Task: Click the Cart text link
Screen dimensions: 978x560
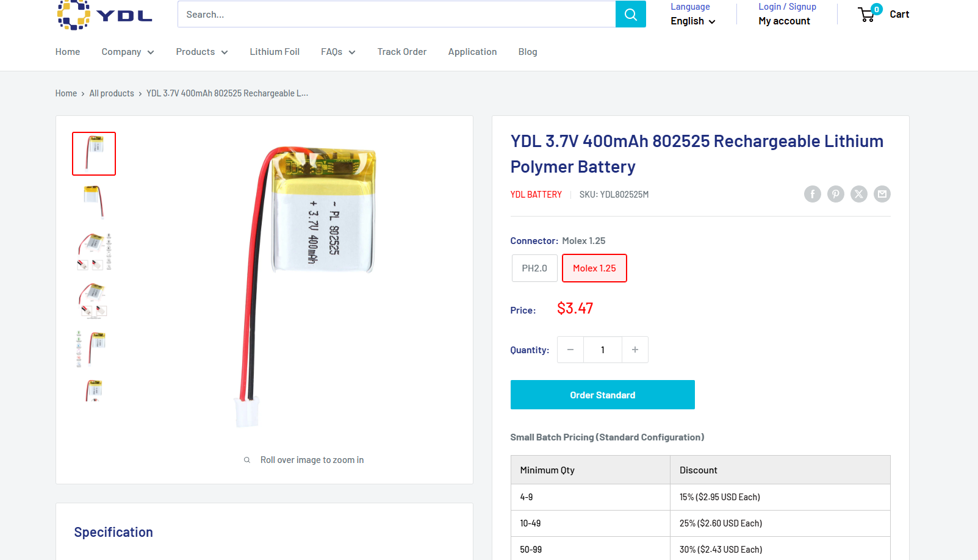Action: [899, 14]
